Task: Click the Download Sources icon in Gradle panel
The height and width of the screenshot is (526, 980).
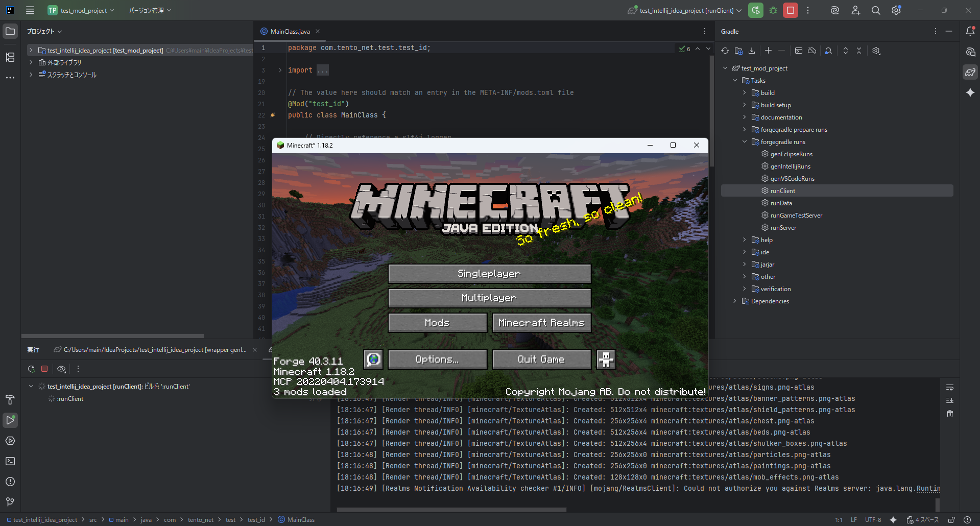Action: click(751, 51)
